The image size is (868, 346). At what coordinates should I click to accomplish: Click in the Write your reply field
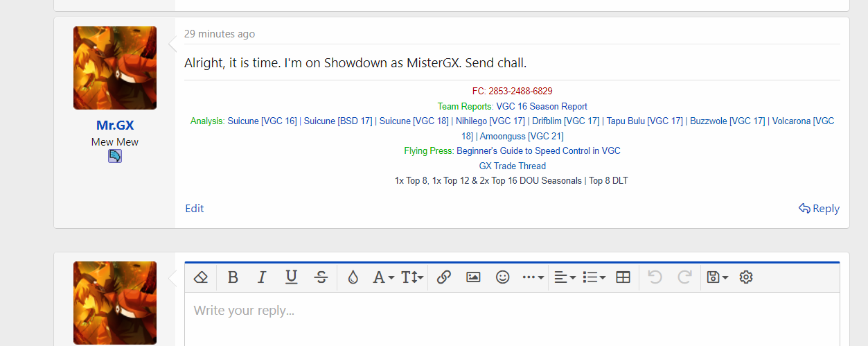tap(512, 319)
